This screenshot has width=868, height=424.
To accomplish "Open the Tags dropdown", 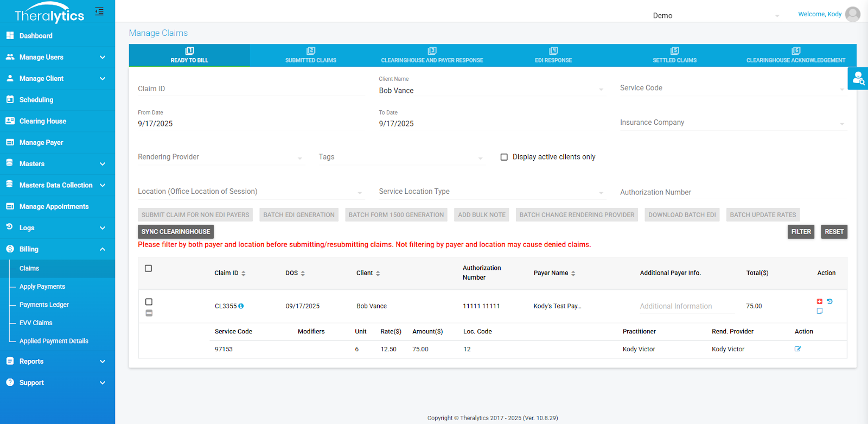I will point(400,157).
